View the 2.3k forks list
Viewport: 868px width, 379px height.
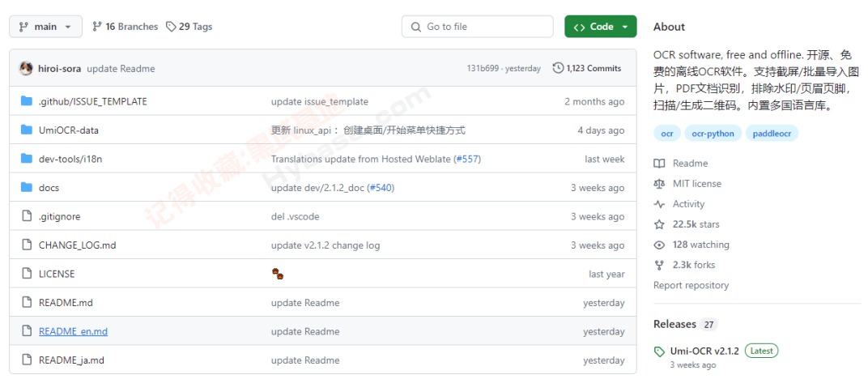(694, 265)
